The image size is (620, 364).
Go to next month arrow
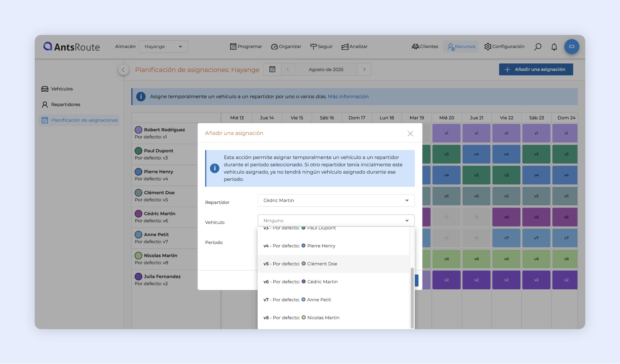(x=364, y=69)
